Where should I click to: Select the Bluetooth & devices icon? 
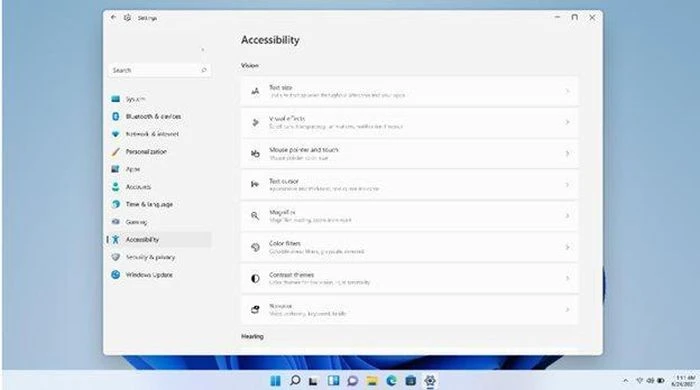click(x=116, y=116)
